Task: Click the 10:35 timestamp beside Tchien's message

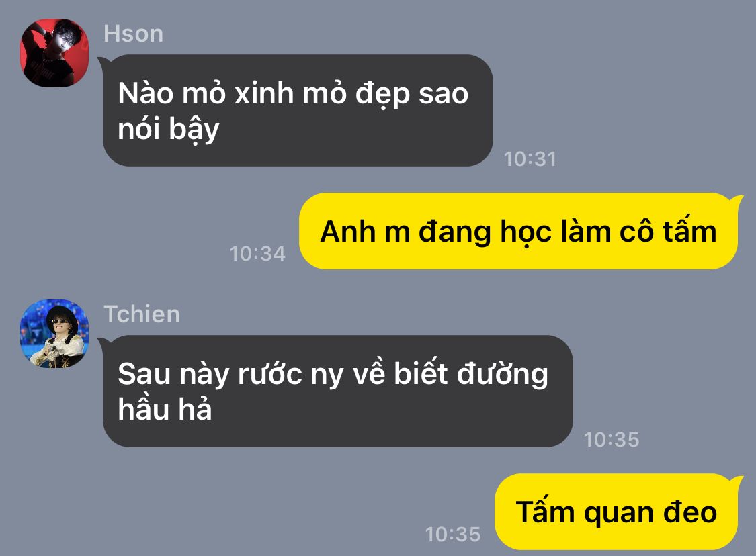Action: [x=612, y=439]
